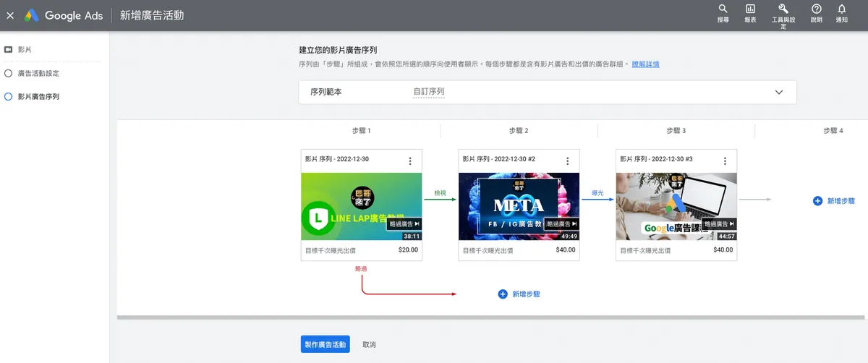
Task: Open step 1 card three-dot menu
Action: point(410,161)
